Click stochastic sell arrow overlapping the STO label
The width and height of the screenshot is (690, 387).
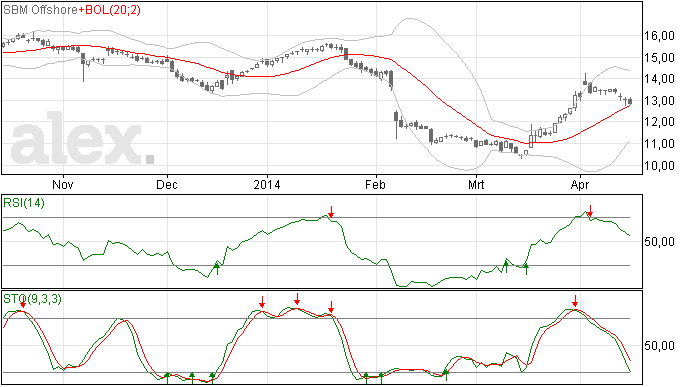(x=23, y=302)
